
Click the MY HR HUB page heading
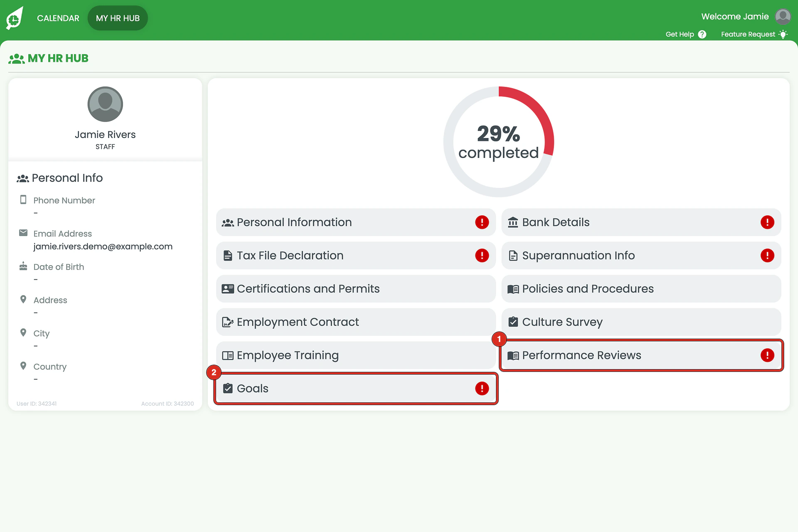tap(58, 58)
